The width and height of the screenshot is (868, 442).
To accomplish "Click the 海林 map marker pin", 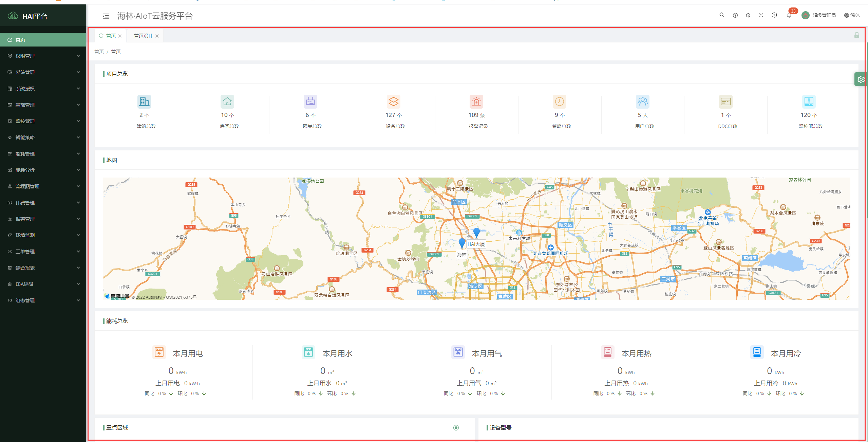I will (x=462, y=243).
